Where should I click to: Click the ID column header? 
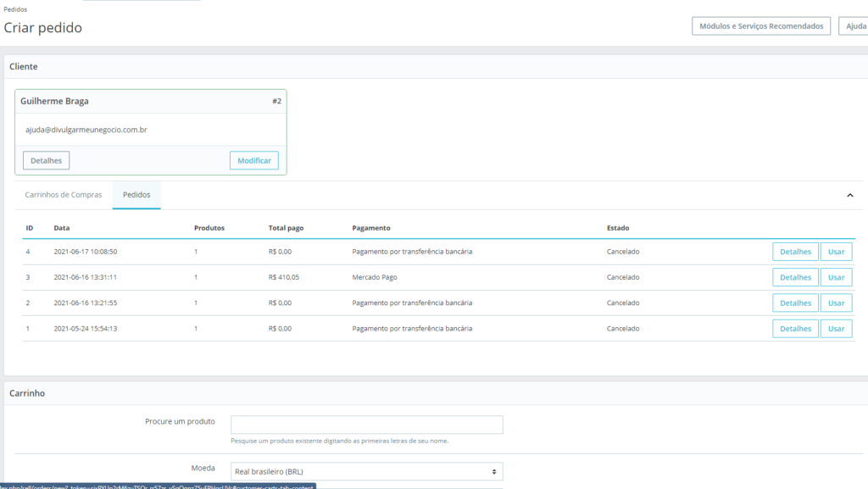click(x=30, y=228)
